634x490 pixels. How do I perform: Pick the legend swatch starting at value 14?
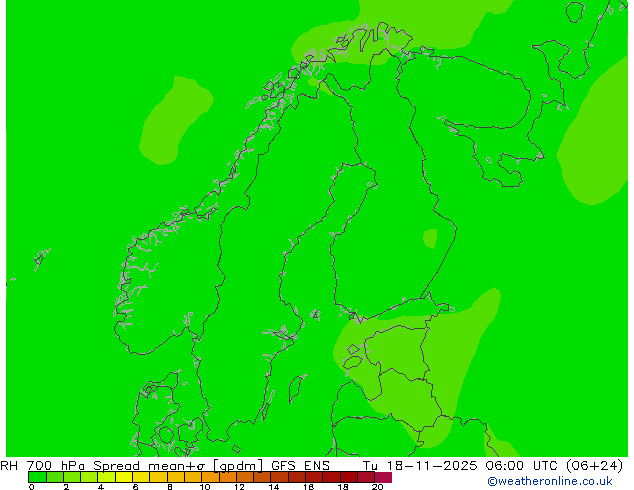pyautogui.click(x=279, y=477)
